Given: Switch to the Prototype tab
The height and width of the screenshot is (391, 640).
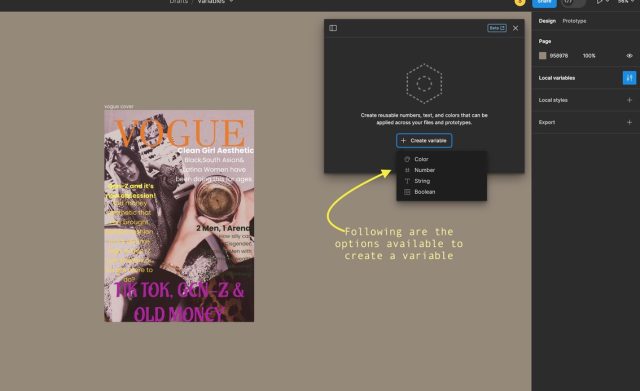Looking at the screenshot, I should tap(574, 21).
